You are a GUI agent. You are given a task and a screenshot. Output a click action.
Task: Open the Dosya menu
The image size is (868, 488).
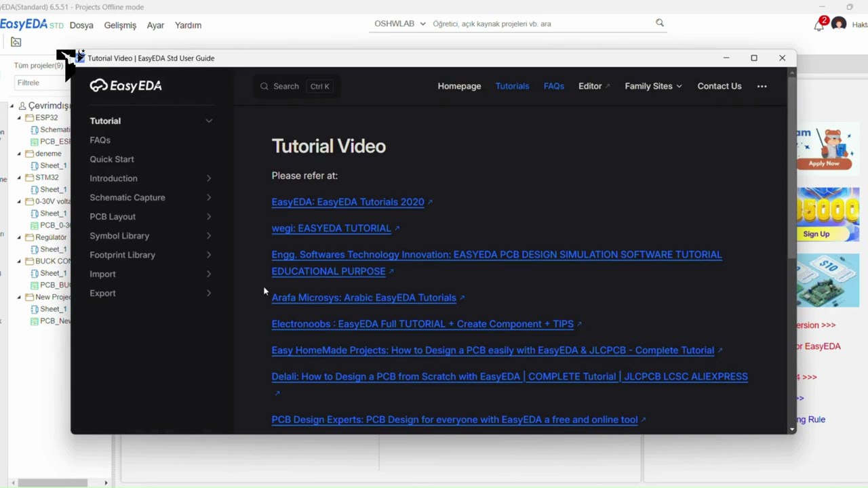81,25
